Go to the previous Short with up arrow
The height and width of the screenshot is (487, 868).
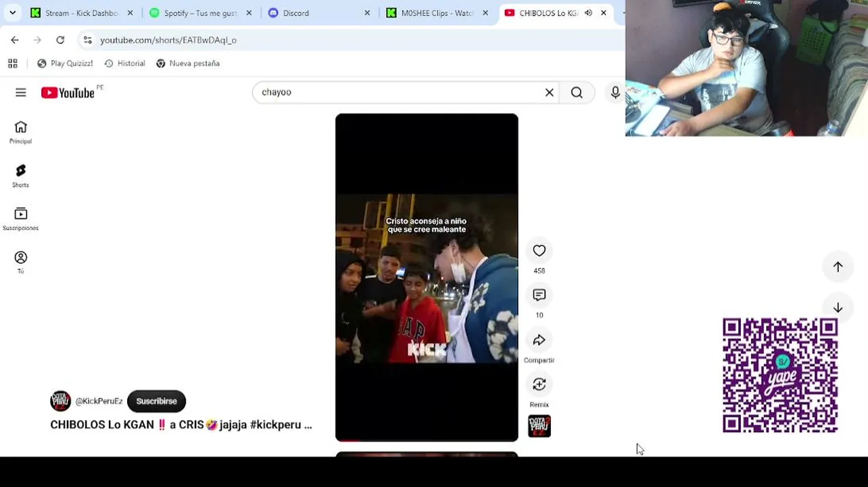(x=838, y=267)
